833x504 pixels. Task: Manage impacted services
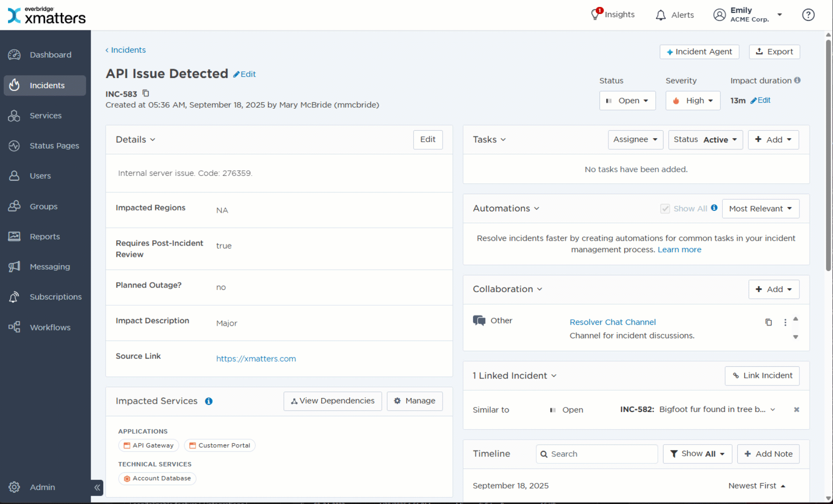coord(415,401)
